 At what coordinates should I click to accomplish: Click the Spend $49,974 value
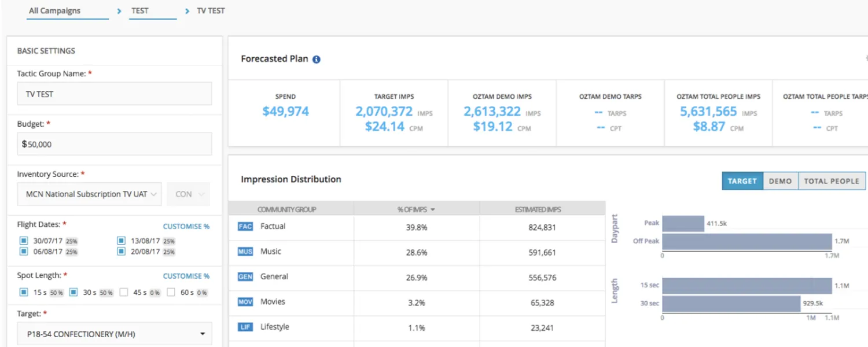click(285, 112)
